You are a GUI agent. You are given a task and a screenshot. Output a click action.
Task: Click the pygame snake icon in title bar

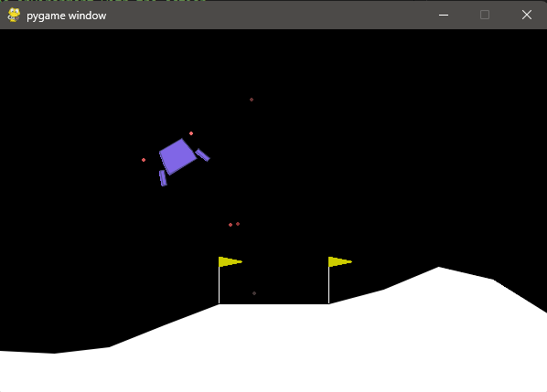[x=14, y=15]
